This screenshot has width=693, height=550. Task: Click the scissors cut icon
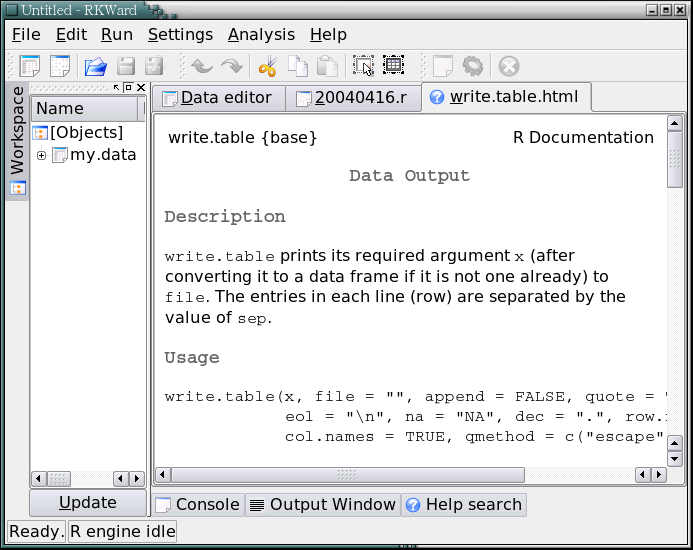[267, 67]
